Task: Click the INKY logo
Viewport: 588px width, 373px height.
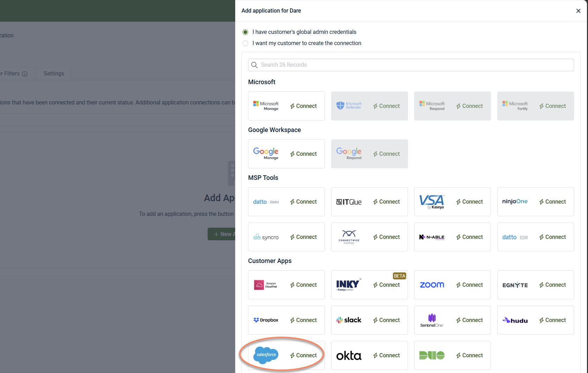Action: (349, 285)
